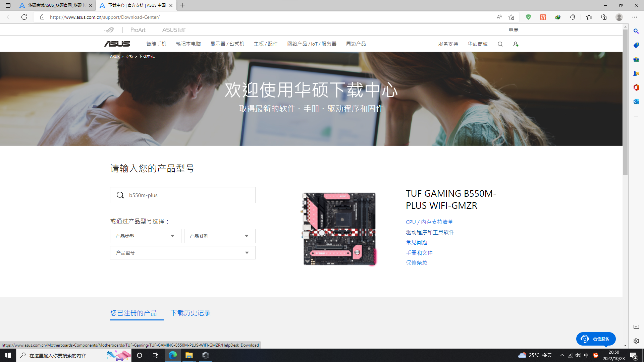
Task: Click the browser refresh icon
Action: 24,17
